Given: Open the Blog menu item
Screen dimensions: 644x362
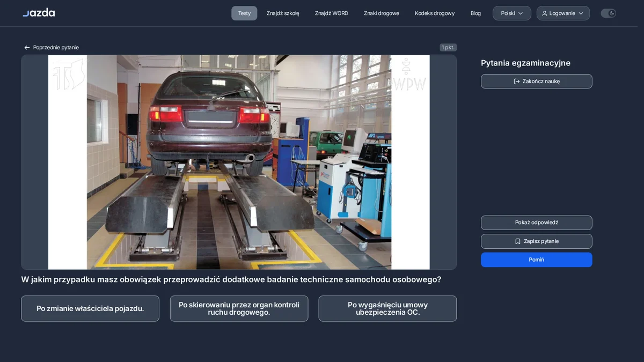Looking at the screenshot, I should click(475, 13).
